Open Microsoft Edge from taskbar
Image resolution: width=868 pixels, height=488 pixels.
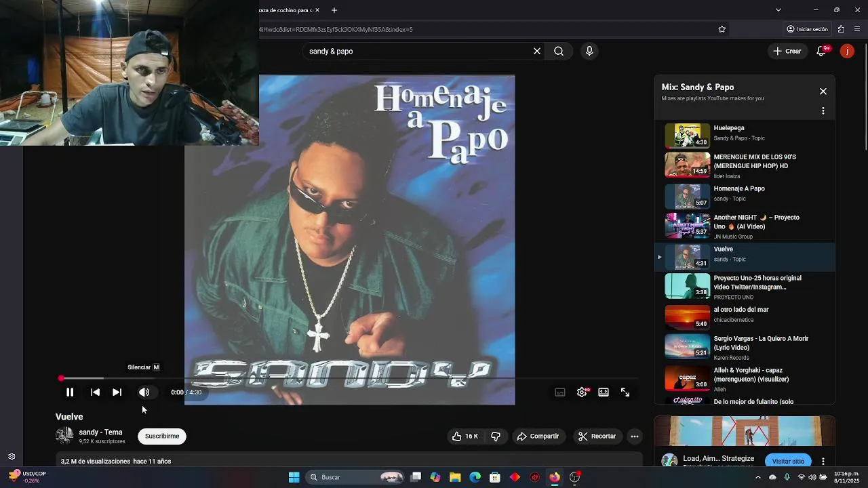pos(475,477)
